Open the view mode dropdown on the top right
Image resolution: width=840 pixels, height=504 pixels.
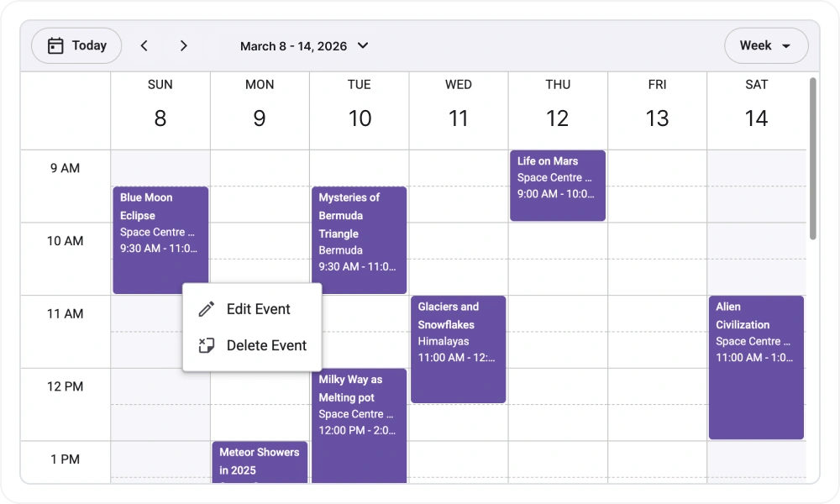(766, 46)
